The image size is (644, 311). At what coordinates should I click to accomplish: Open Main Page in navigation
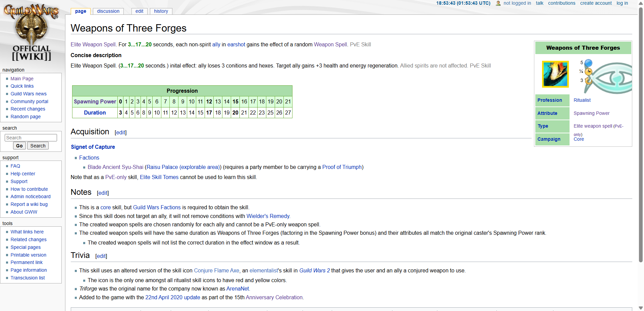[x=22, y=79]
